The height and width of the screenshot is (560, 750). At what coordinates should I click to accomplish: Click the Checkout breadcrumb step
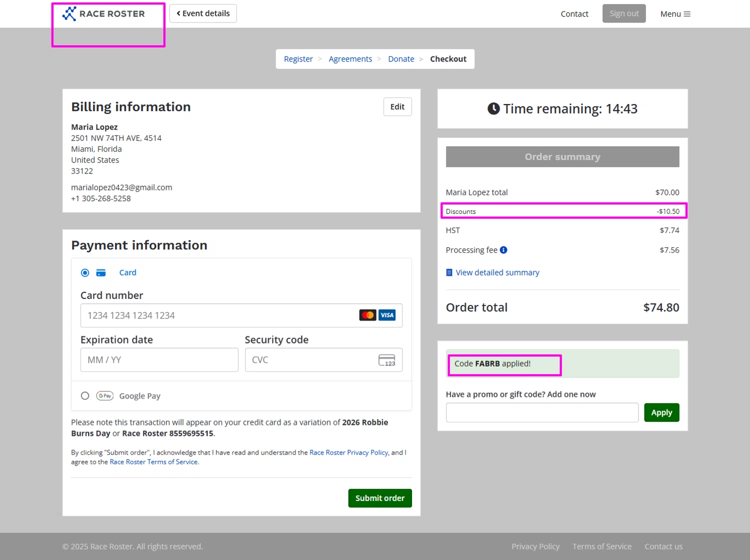(x=448, y=59)
